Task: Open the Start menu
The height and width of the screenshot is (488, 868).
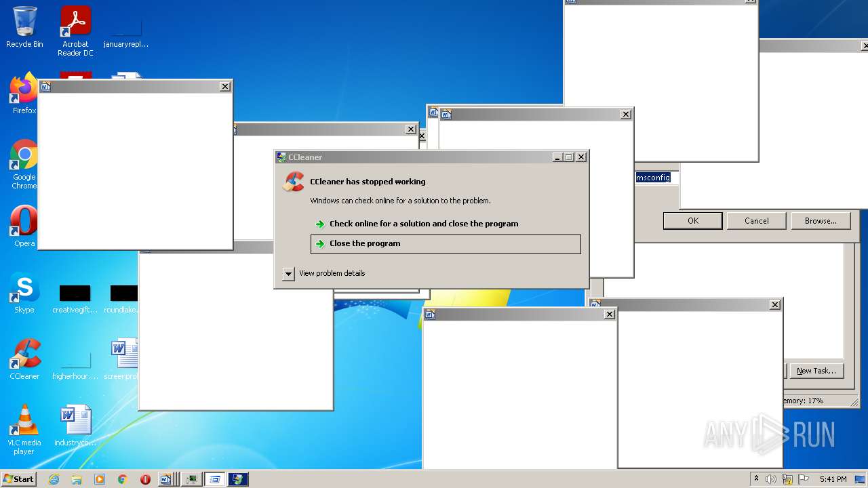Action: point(18,479)
